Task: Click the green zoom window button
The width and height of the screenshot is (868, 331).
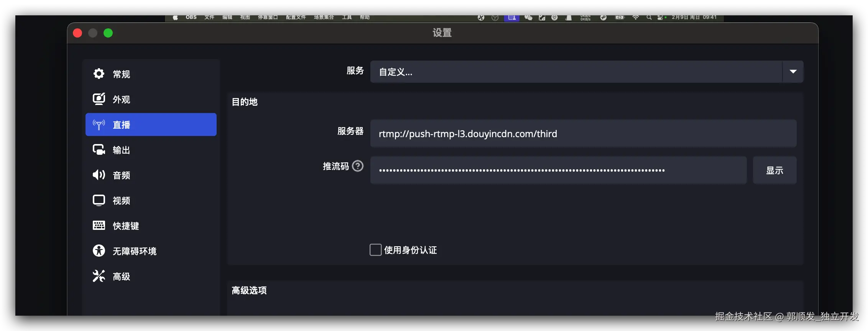Action: (x=108, y=33)
